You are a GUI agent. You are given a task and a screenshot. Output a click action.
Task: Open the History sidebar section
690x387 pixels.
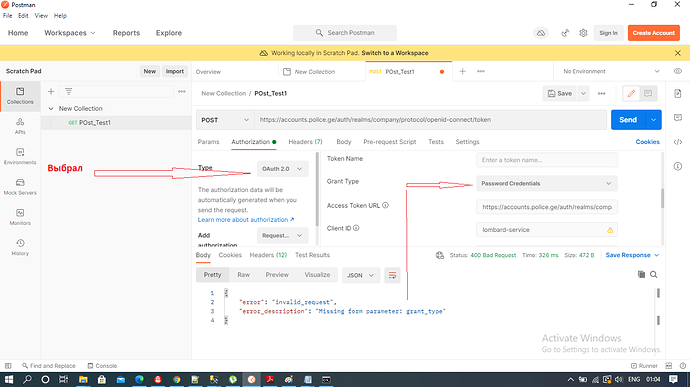pos(20,247)
